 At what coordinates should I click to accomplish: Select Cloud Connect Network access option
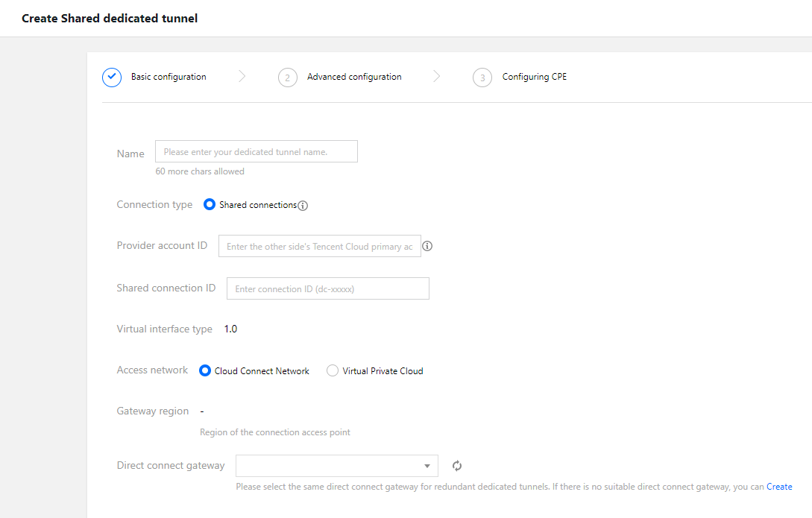pos(205,370)
